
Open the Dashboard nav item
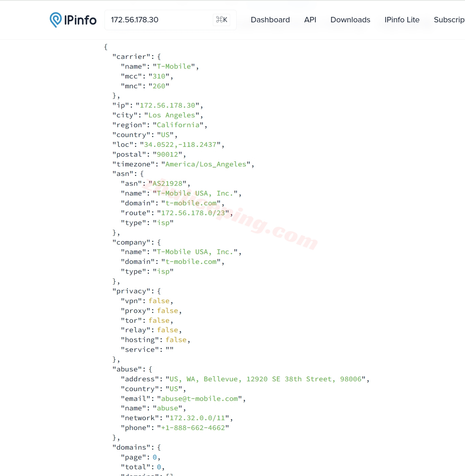pyautogui.click(x=270, y=20)
